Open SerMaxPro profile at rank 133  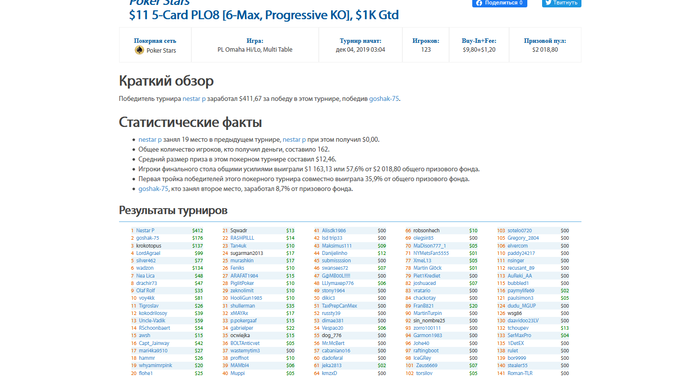(x=519, y=335)
